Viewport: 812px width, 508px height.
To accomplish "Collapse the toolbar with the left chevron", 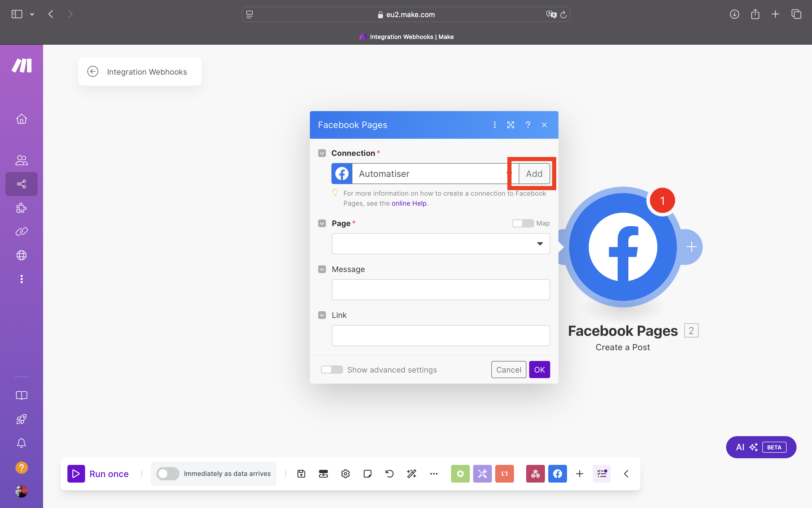I will click(626, 474).
